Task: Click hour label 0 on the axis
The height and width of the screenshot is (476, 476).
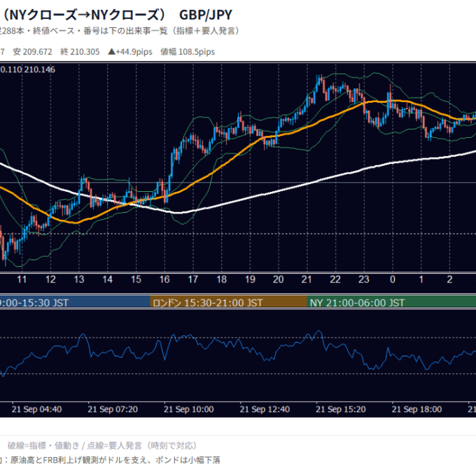Action: [393, 279]
